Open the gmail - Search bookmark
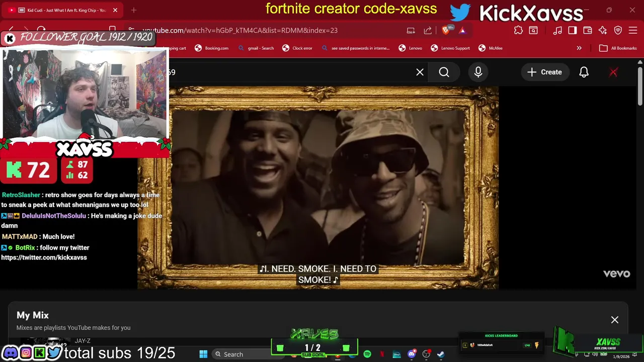This screenshot has height=362, width=644. tap(256, 48)
